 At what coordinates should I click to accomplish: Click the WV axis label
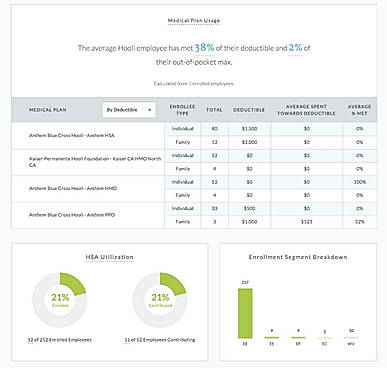coord(351,344)
